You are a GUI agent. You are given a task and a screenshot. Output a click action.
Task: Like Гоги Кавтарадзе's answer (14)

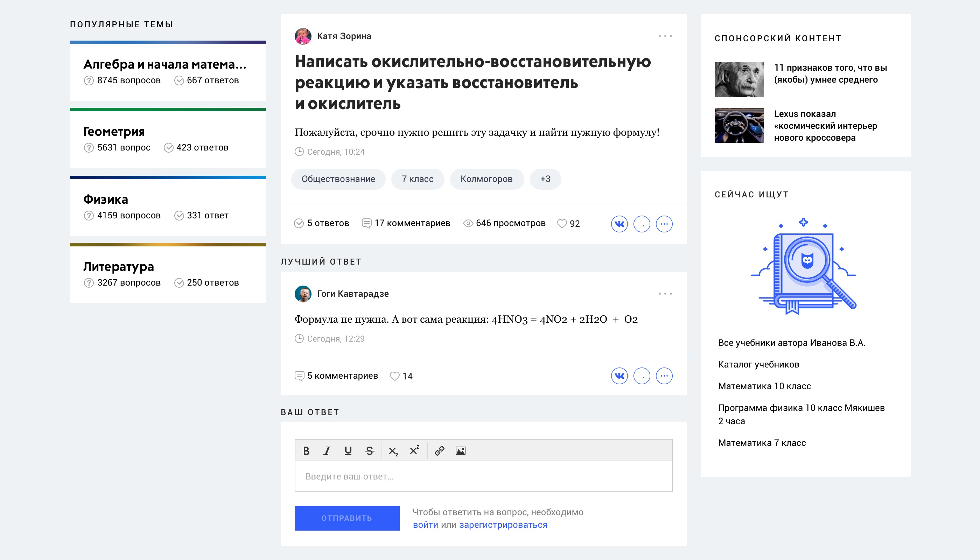394,376
